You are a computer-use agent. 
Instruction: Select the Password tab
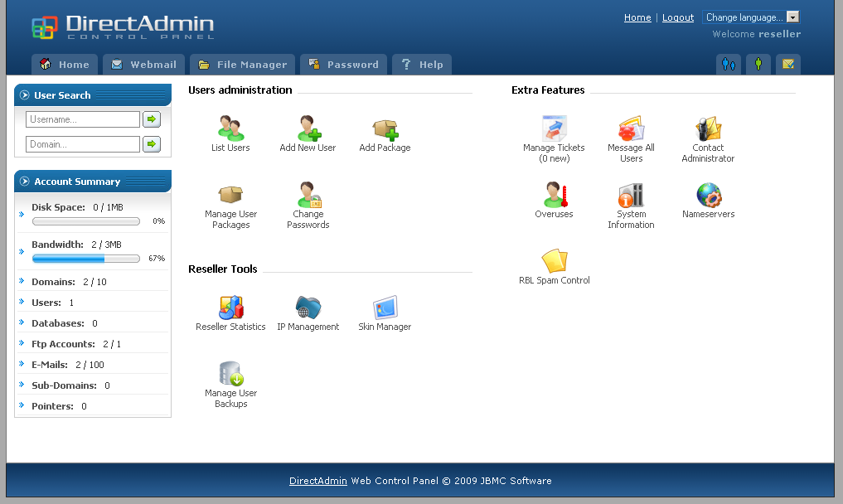tap(343, 65)
